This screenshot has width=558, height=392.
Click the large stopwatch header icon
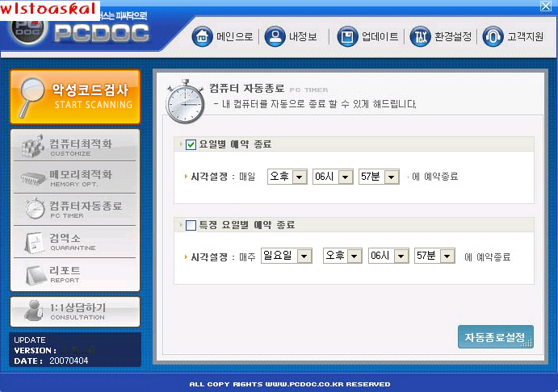point(185,102)
